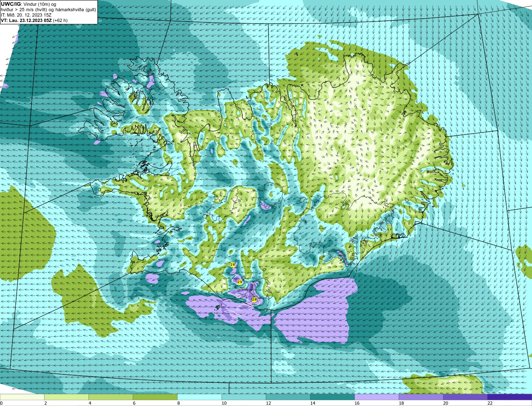Click the yellow gust marker labeled 28

coord(254,299)
